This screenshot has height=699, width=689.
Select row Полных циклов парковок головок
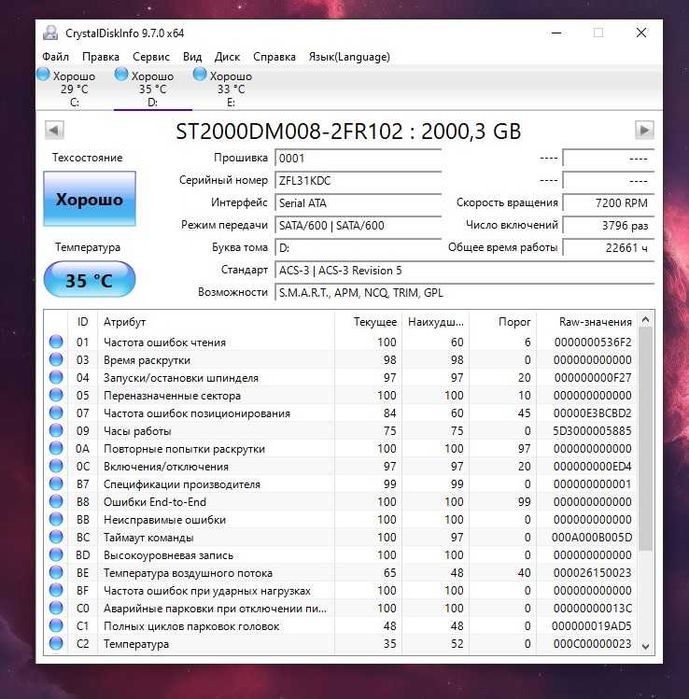(341, 626)
